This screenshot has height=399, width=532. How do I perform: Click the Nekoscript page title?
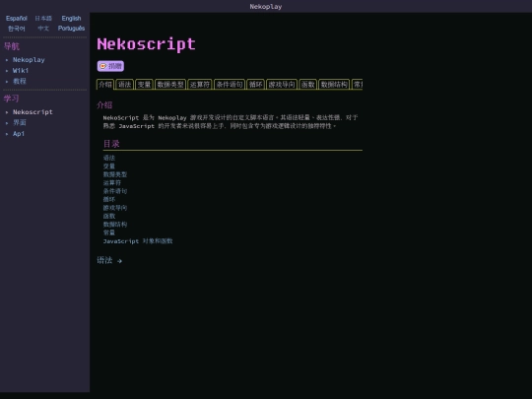coord(146,44)
